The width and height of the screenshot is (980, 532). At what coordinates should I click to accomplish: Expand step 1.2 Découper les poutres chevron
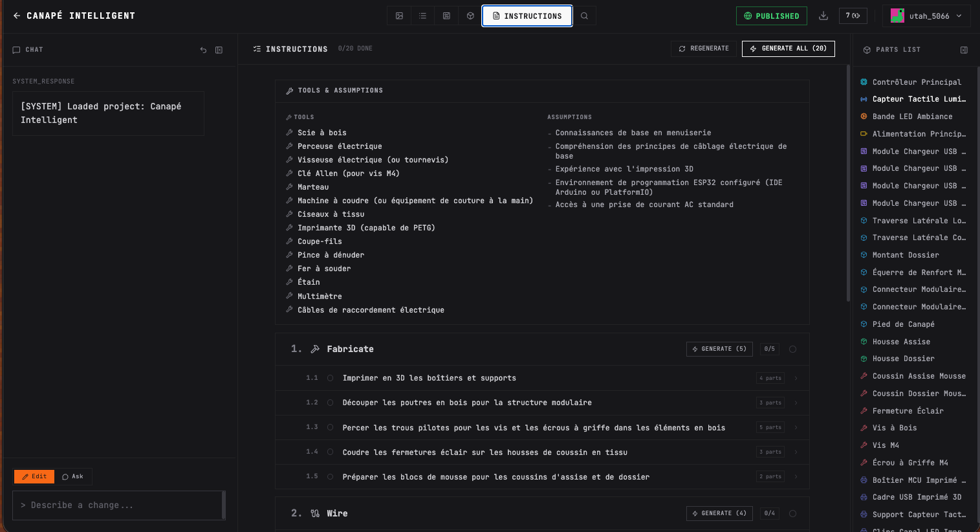click(x=796, y=403)
